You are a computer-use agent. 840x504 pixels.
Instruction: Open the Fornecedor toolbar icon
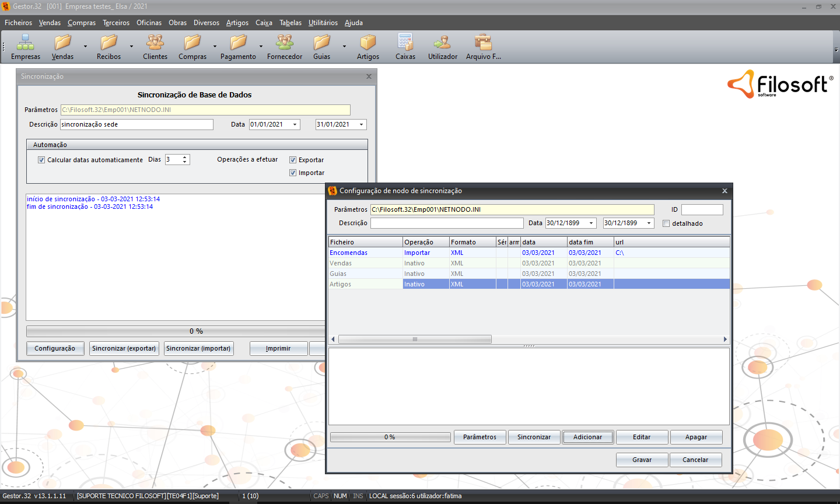[x=285, y=43]
